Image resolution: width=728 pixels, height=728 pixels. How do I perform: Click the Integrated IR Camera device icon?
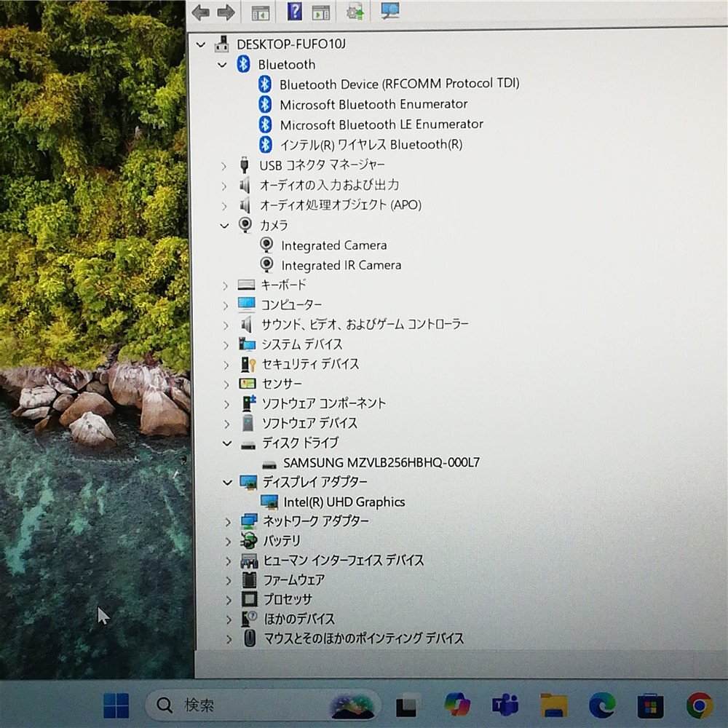(x=266, y=265)
